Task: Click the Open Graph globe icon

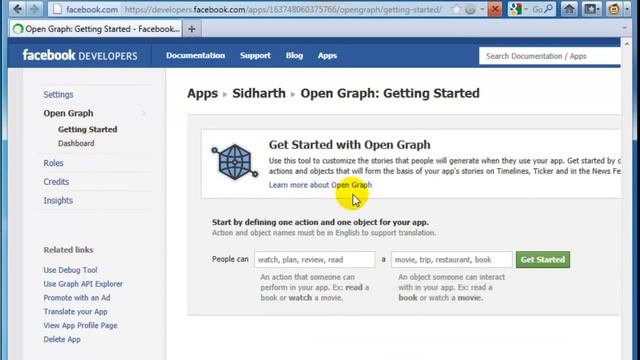Action: pyautogui.click(x=235, y=162)
